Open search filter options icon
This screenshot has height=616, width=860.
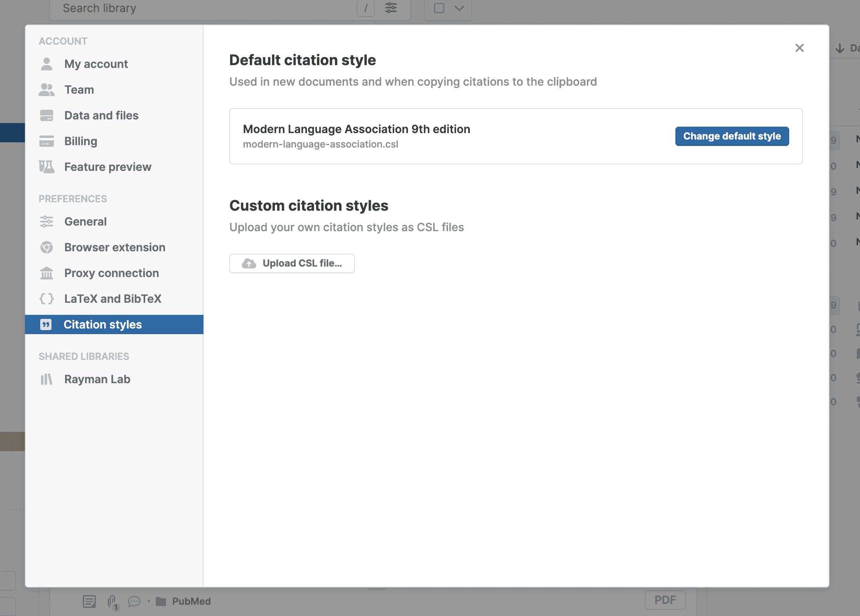(391, 8)
